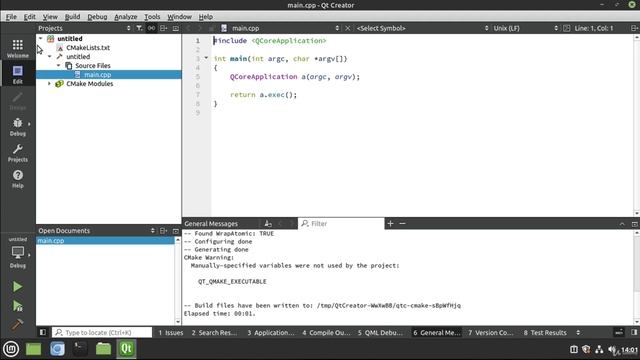Close main.cpp document in editor toolbar
The image size is (640, 360).
[348, 28]
